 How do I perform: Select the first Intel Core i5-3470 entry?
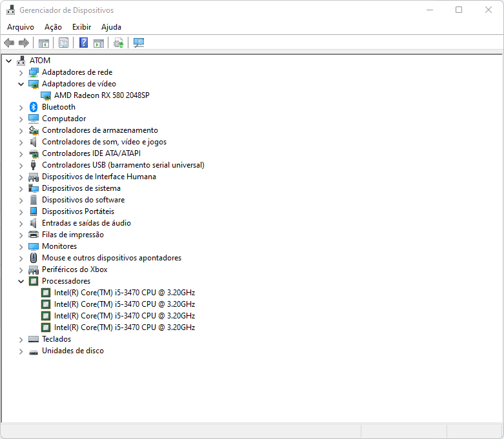pyautogui.click(x=125, y=293)
